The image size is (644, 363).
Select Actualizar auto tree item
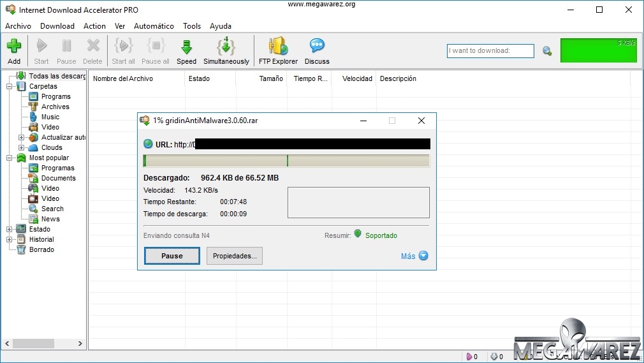tap(63, 137)
